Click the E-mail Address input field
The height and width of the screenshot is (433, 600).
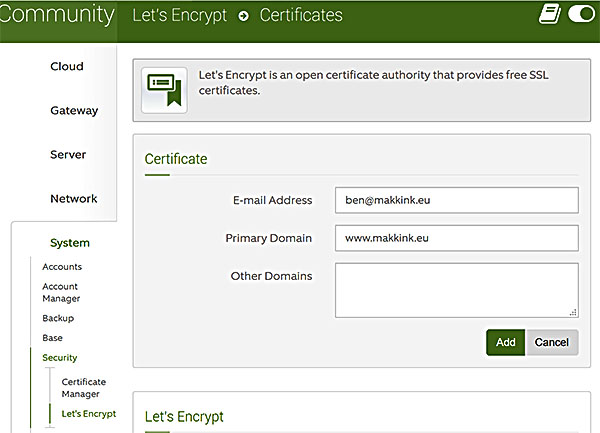456,200
